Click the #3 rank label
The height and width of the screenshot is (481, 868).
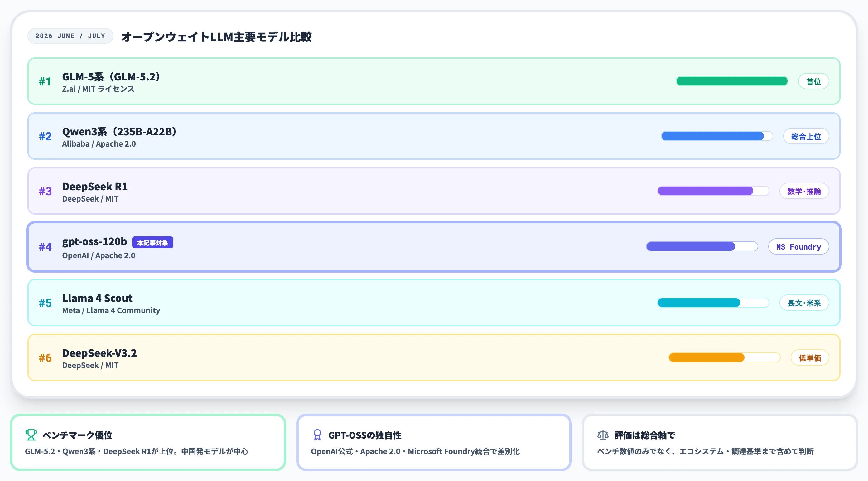coord(45,192)
